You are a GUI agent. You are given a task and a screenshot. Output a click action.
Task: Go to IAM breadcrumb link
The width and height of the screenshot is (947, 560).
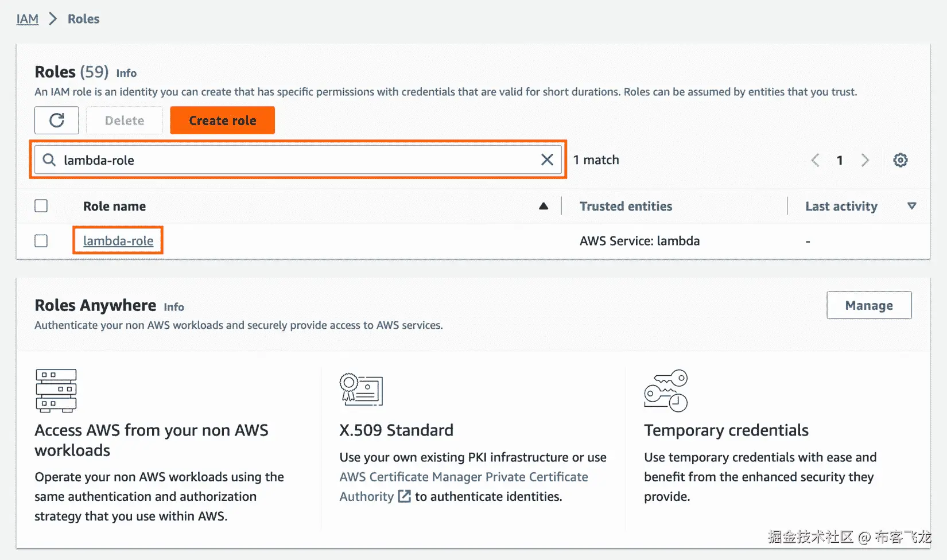click(28, 19)
